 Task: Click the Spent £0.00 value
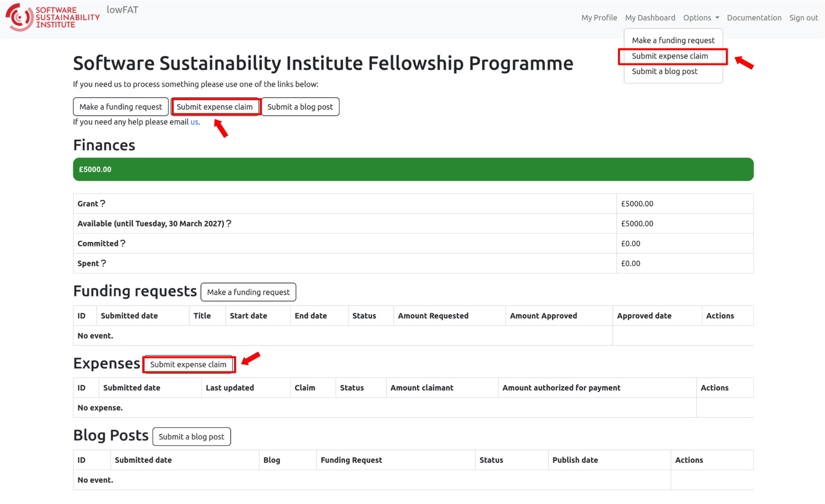click(x=630, y=263)
